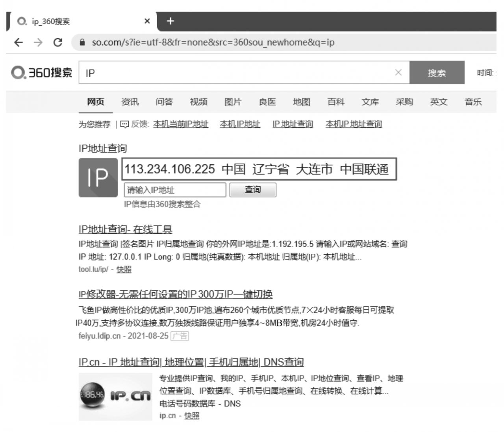504x432 pixels.
Task: Click the tool.lu/ip/ URL text
Action: click(93, 270)
